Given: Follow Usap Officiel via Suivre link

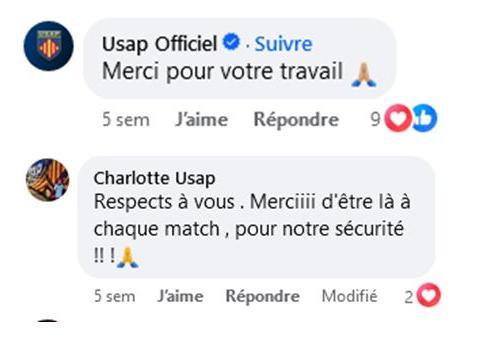Looking at the screenshot, I should (x=284, y=44).
